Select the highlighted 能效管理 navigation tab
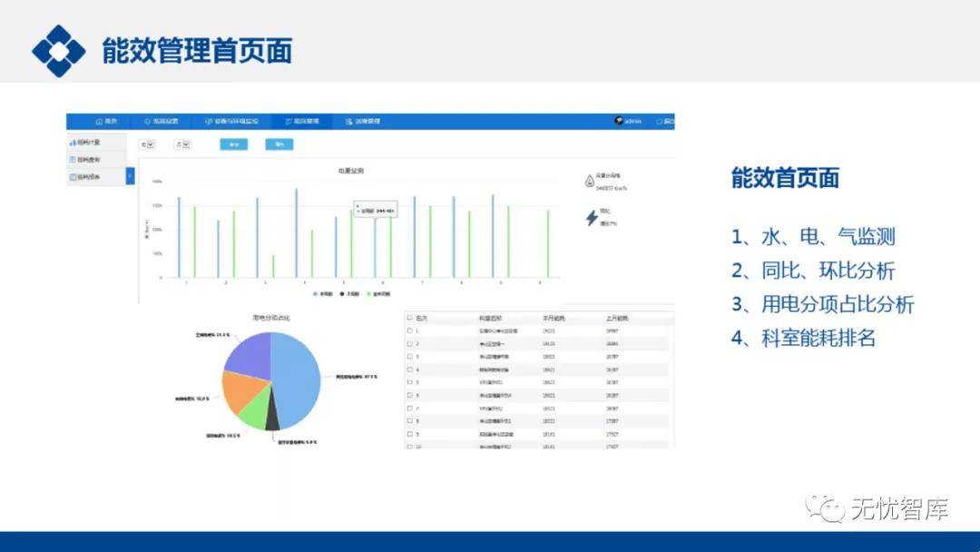This screenshot has width=980, height=552. click(x=302, y=122)
